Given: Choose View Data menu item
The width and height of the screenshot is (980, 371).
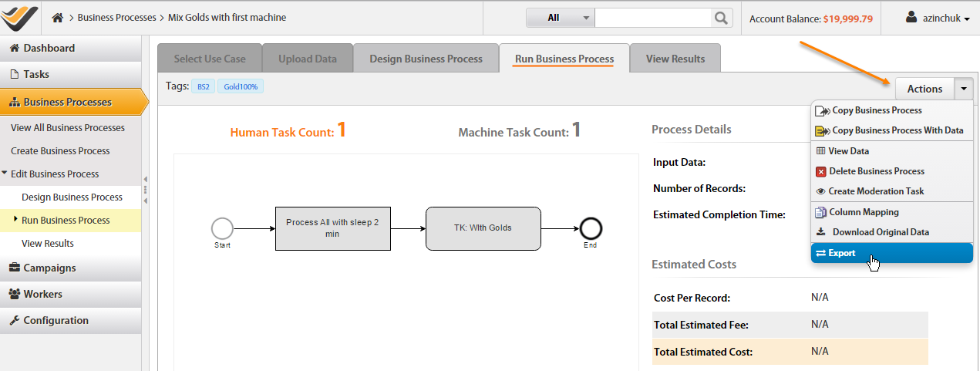Looking at the screenshot, I should coord(892,151).
